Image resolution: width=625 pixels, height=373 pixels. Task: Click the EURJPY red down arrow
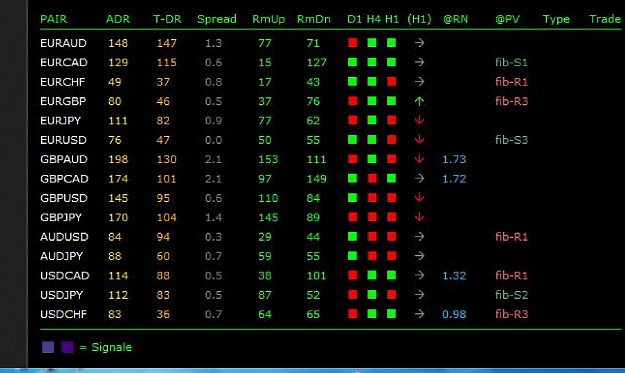coord(419,120)
